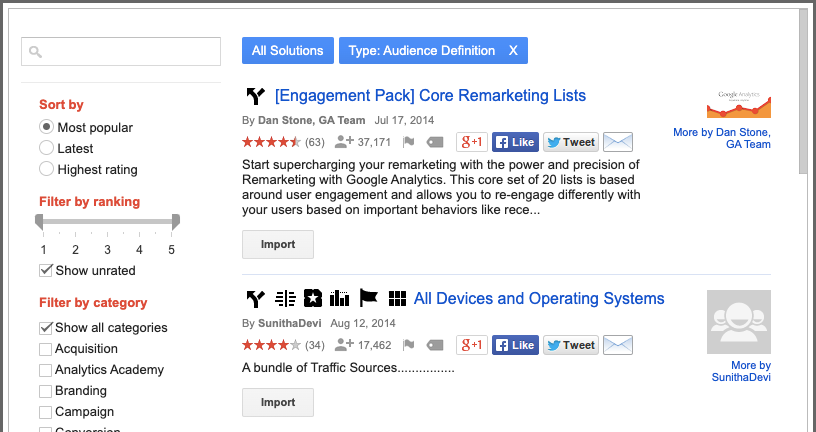
Task: Click bar chart icon in All Devices row
Action: pos(339,299)
